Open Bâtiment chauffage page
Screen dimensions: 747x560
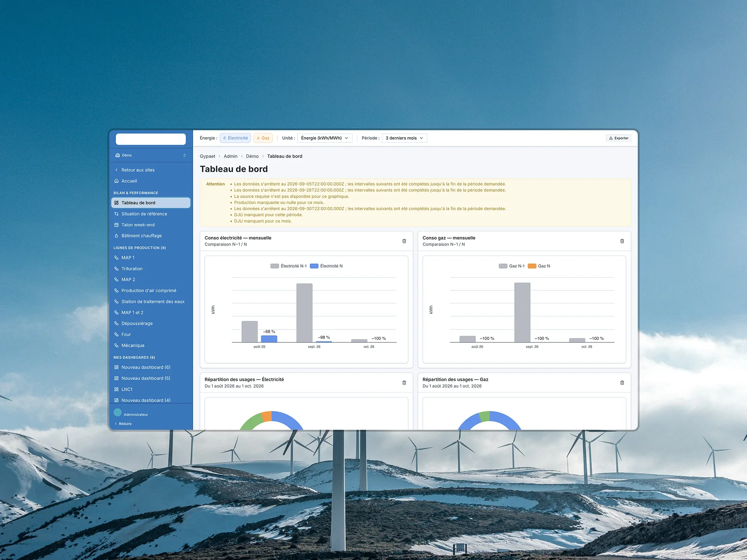coord(150,236)
